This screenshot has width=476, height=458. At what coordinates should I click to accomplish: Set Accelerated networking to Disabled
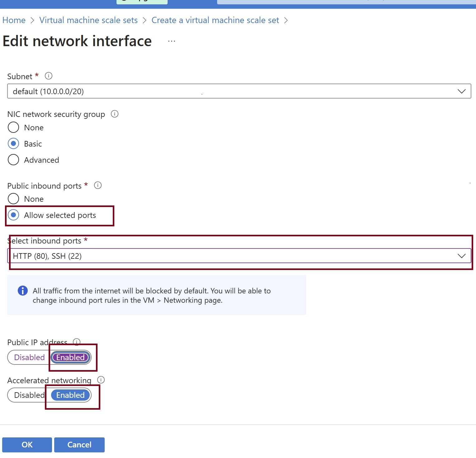(29, 395)
